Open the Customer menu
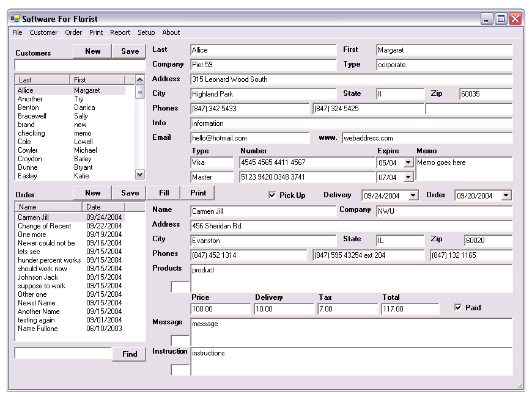The width and height of the screenshot is (532, 397). point(43,32)
